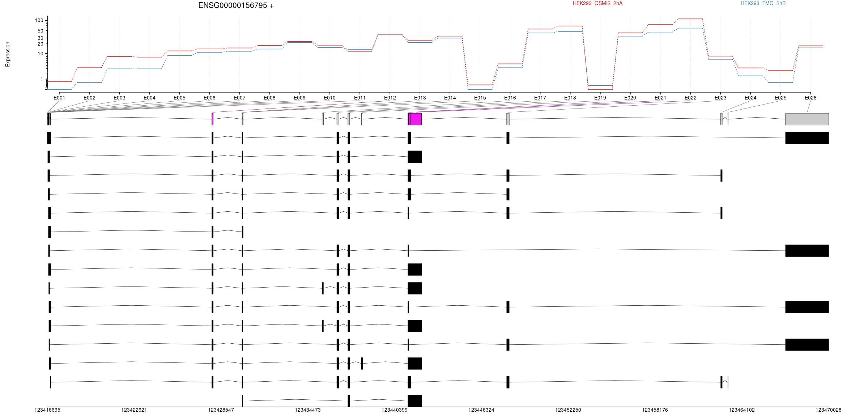Click y-axis tick value 1
The height and width of the screenshot is (416, 868).
click(x=42, y=79)
